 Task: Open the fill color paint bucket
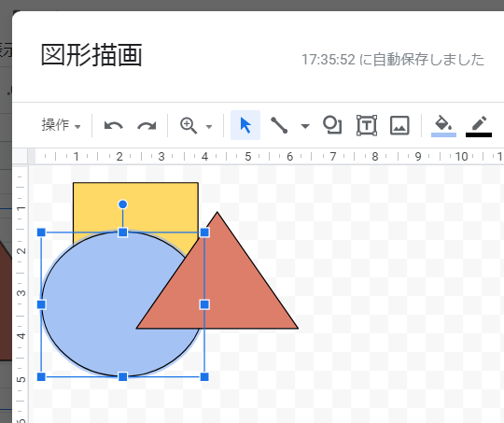(x=443, y=126)
